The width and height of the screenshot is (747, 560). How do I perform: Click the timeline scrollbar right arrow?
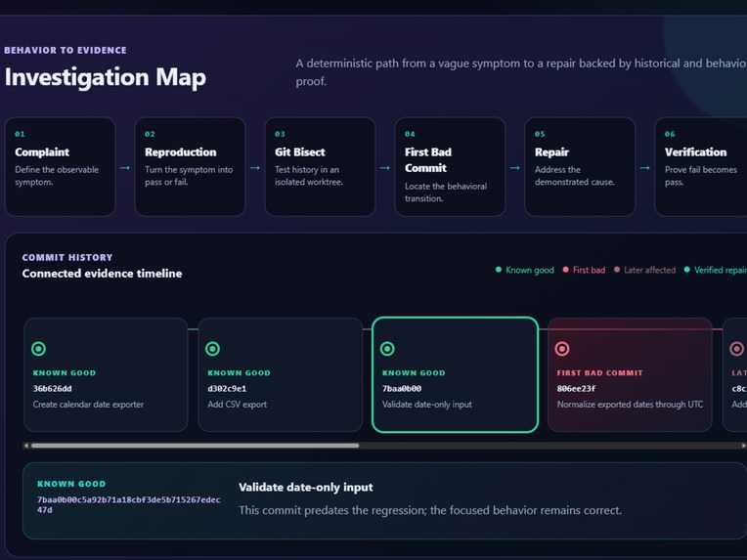tap(744, 446)
